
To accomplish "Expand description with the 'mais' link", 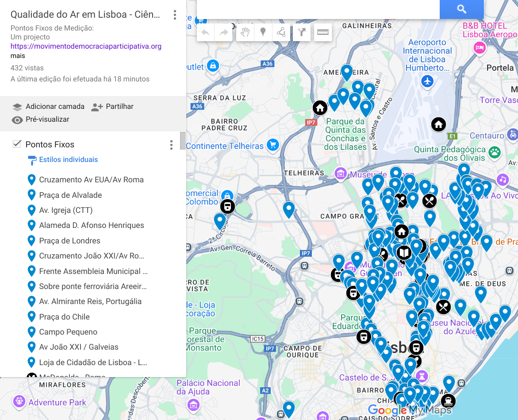I will coord(18,56).
